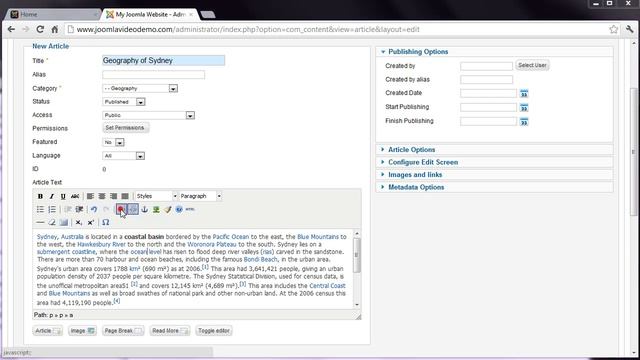The width and height of the screenshot is (640, 360).
Task: Click the Select User button
Action: [532, 65]
